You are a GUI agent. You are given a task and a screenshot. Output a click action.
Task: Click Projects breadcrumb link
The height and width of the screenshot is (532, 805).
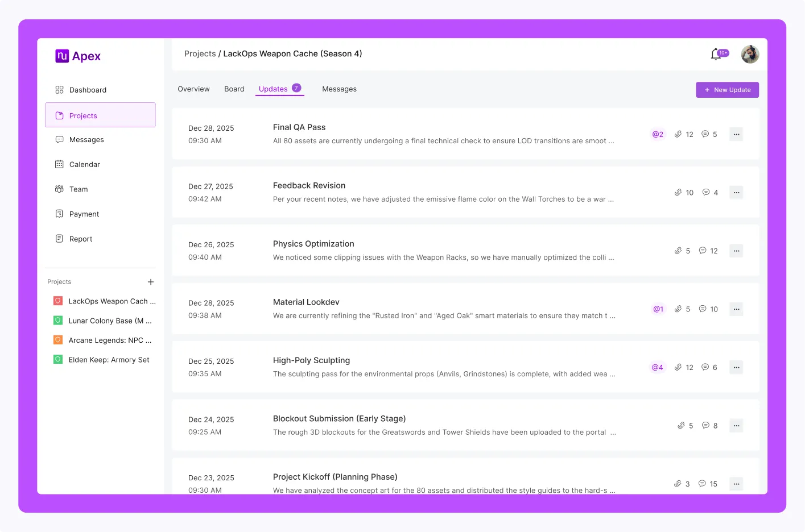[200, 54]
